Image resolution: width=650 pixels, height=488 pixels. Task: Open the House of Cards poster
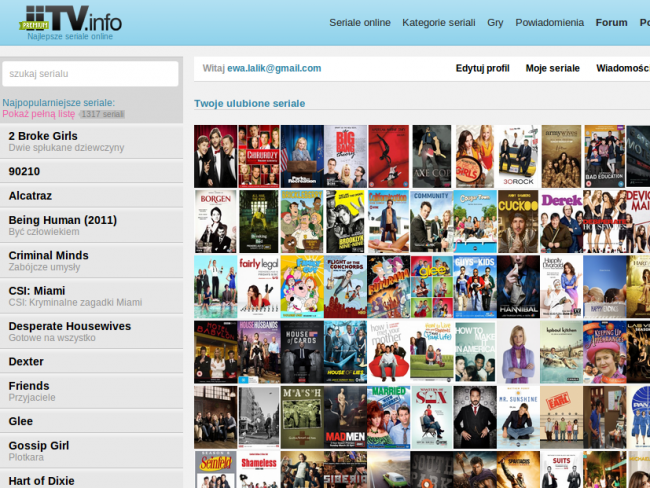click(302, 352)
